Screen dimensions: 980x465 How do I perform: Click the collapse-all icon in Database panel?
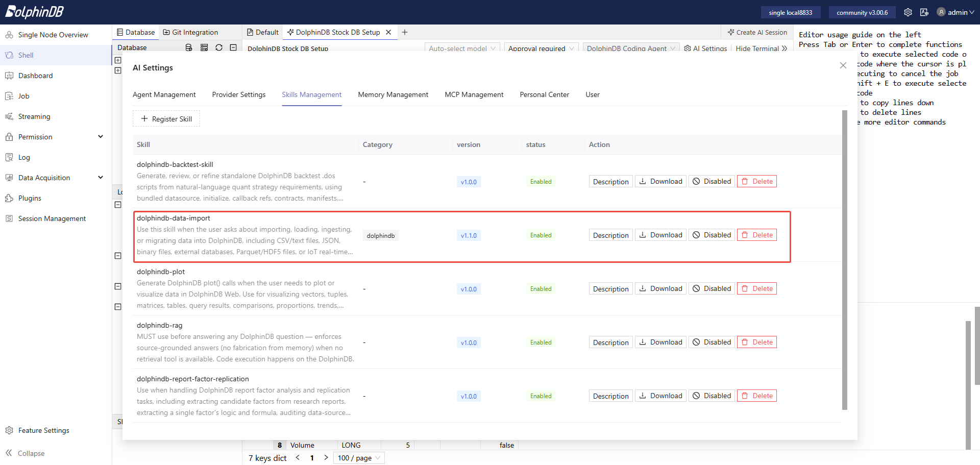tap(233, 47)
